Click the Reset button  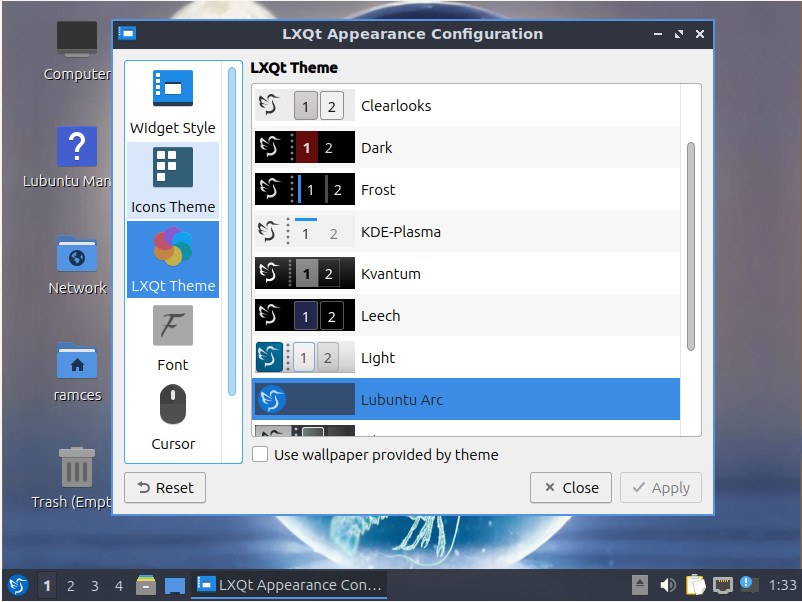pos(164,488)
